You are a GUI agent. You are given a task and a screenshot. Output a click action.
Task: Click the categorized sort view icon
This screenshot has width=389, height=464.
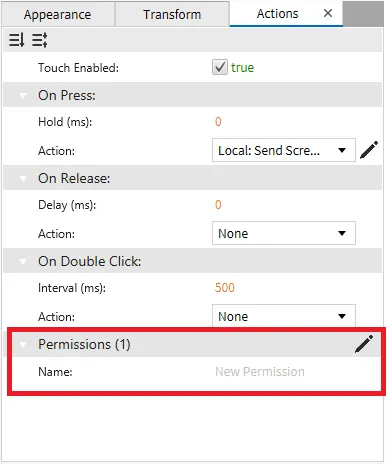[40, 40]
